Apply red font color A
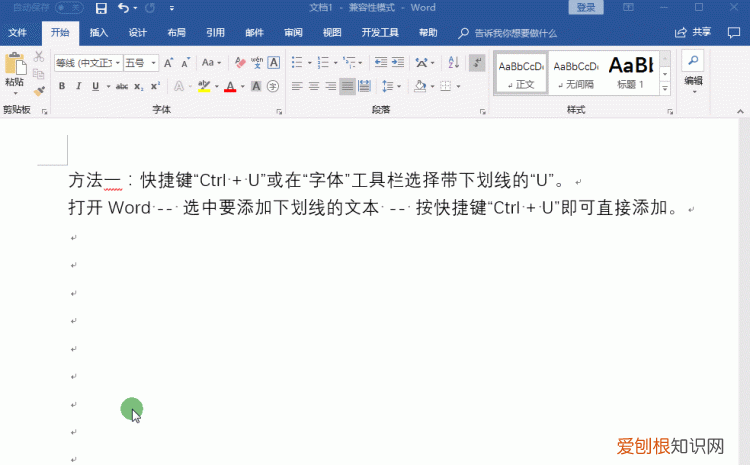Viewport: 750px width, 465px height. (x=230, y=86)
